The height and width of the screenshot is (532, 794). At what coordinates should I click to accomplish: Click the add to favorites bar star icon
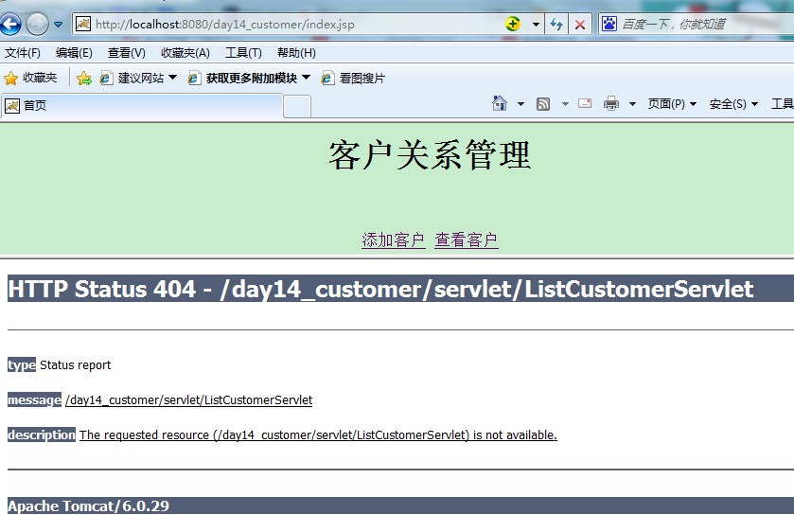(84, 78)
